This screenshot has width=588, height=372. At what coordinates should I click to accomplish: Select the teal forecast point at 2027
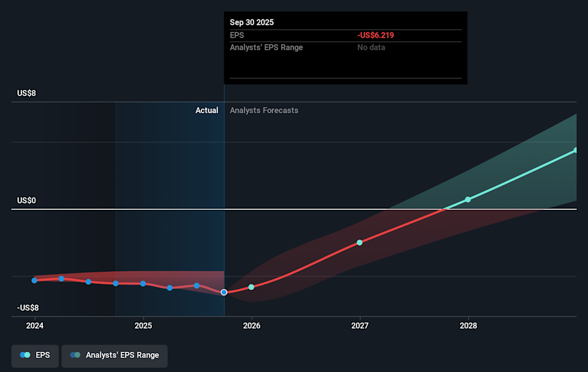click(x=360, y=242)
